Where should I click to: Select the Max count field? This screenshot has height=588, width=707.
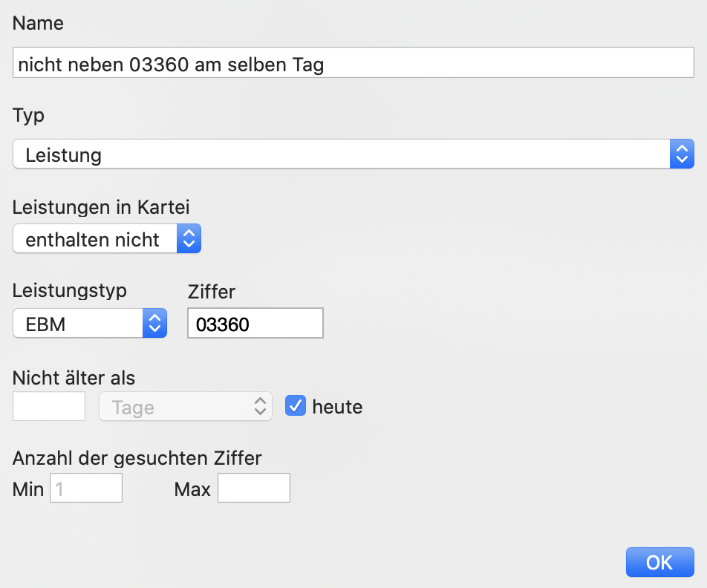tap(254, 488)
